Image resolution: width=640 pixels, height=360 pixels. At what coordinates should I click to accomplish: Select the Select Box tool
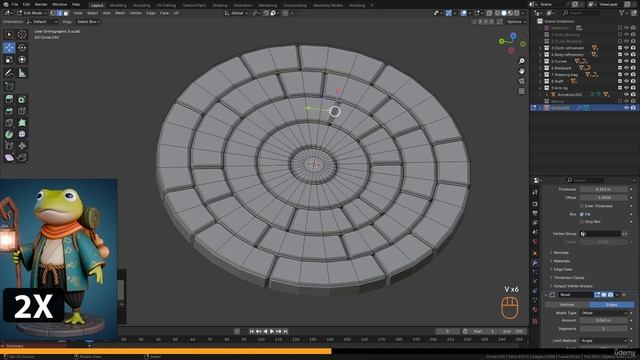pos(9,35)
